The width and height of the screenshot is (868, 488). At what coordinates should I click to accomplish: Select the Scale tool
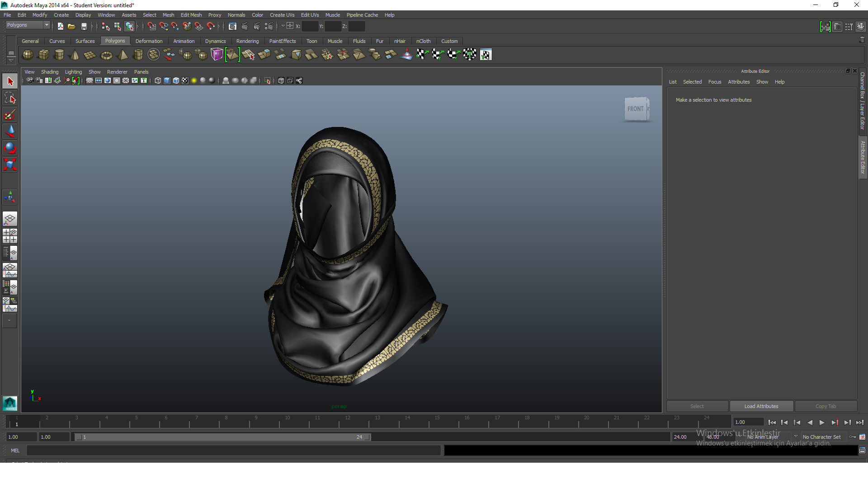click(10, 164)
